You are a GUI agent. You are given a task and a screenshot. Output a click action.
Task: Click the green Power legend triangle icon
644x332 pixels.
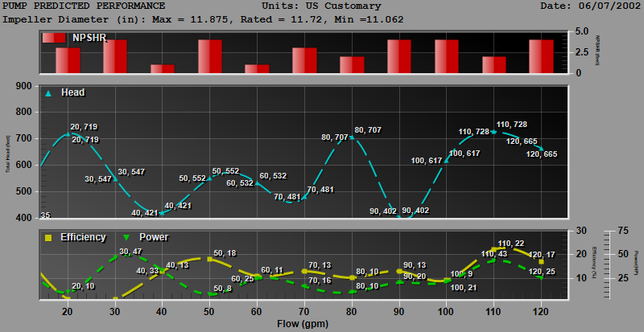127,238
